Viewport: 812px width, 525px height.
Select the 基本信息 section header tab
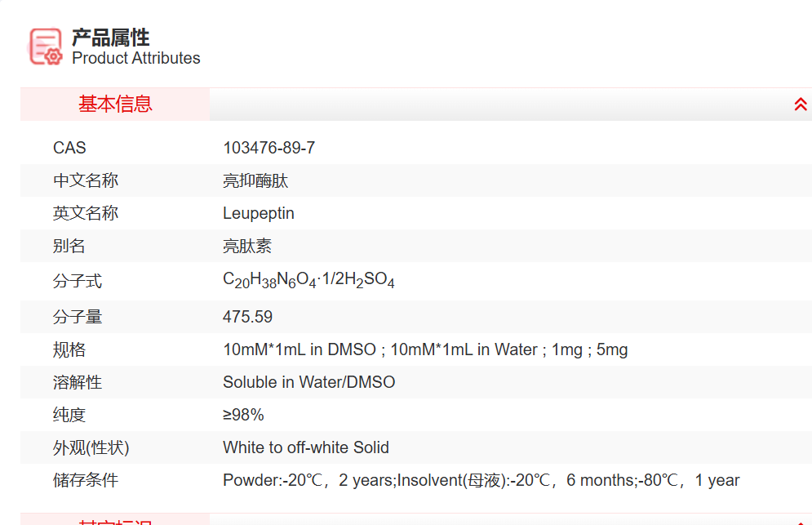(x=115, y=105)
